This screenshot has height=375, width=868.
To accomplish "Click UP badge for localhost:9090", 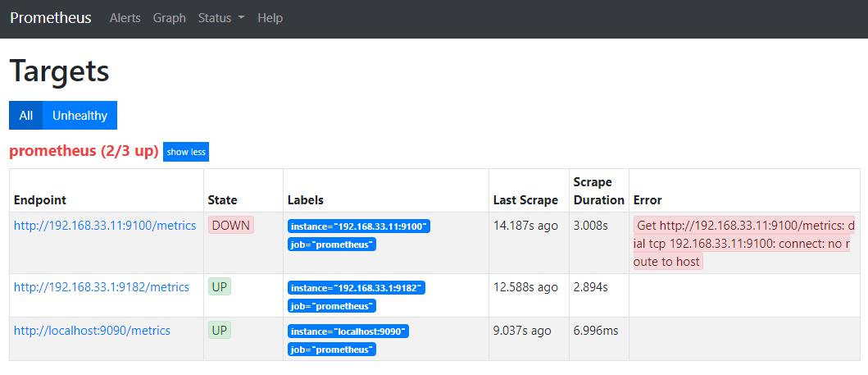I will pyautogui.click(x=220, y=330).
